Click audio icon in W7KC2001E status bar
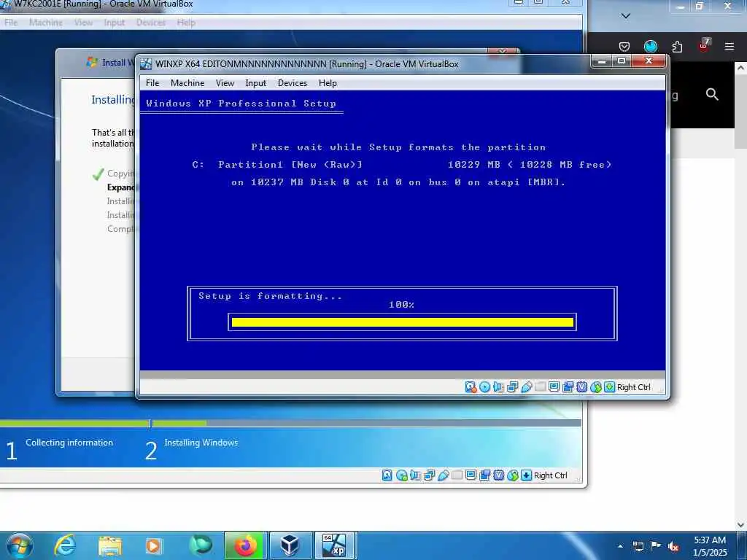747x560 pixels. pyautogui.click(x=415, y=475)
